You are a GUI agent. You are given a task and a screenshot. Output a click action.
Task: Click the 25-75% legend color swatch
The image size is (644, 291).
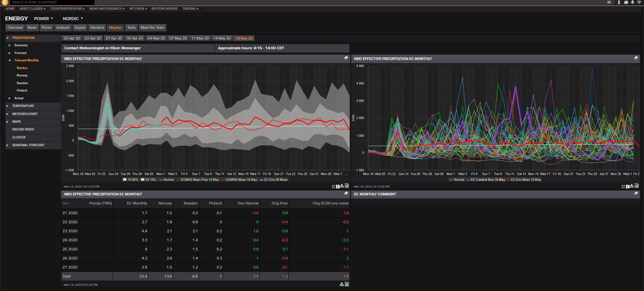[x=143, y=180]
